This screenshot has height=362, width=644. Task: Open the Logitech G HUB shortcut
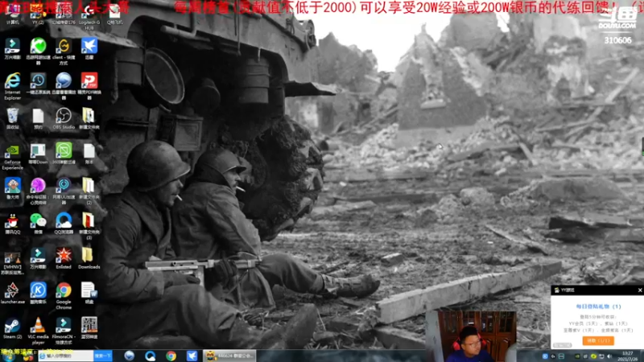[89, 16]
